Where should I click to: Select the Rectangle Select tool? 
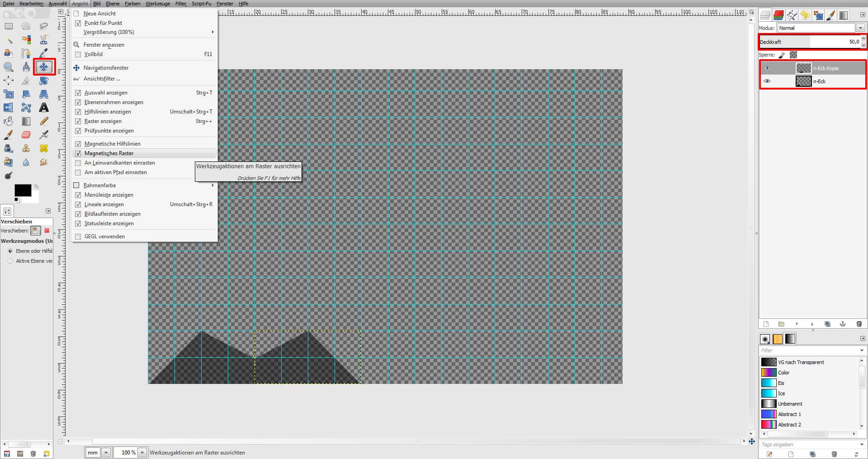[x=8, y=26]
